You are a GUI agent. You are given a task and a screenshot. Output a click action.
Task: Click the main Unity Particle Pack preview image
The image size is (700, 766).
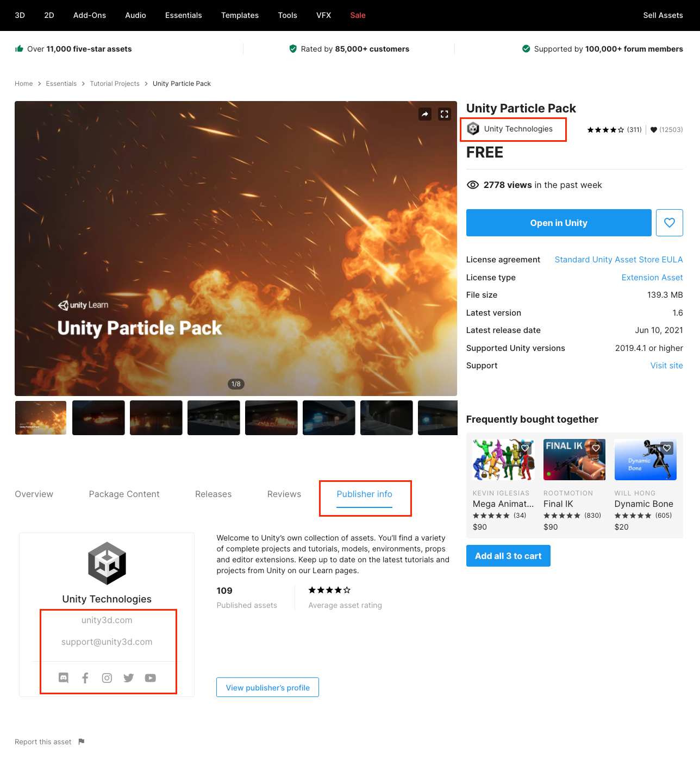click(236, 248)
